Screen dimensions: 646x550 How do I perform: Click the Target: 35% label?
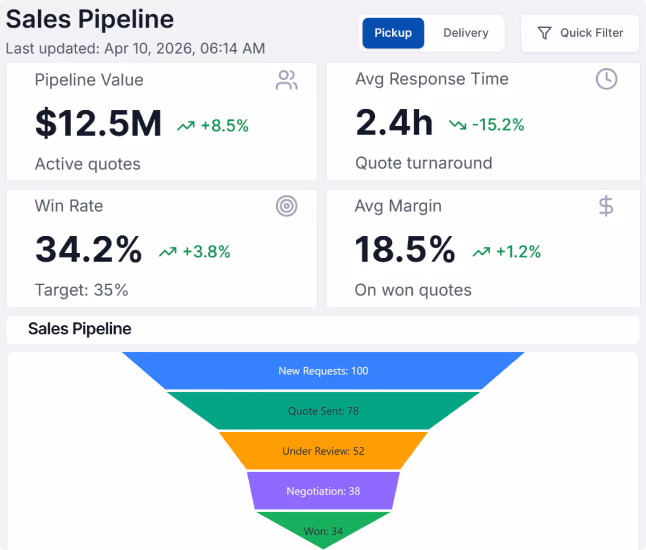tap(82, 290)
